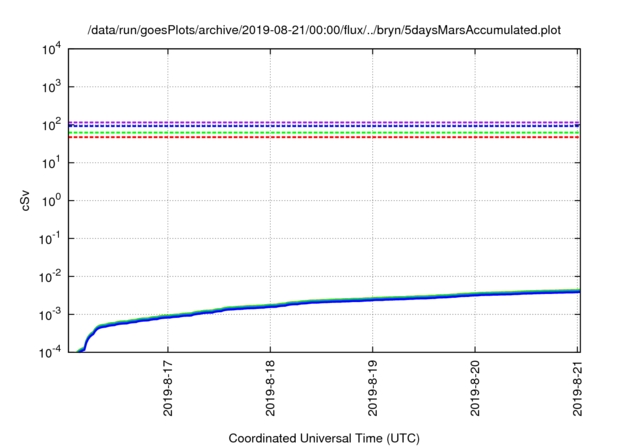This screenshot has height=448, width=640.
Task: Click the Coordinated Universal Time (UTC) label
Action: pyautogui.click(x=324, y=439)
